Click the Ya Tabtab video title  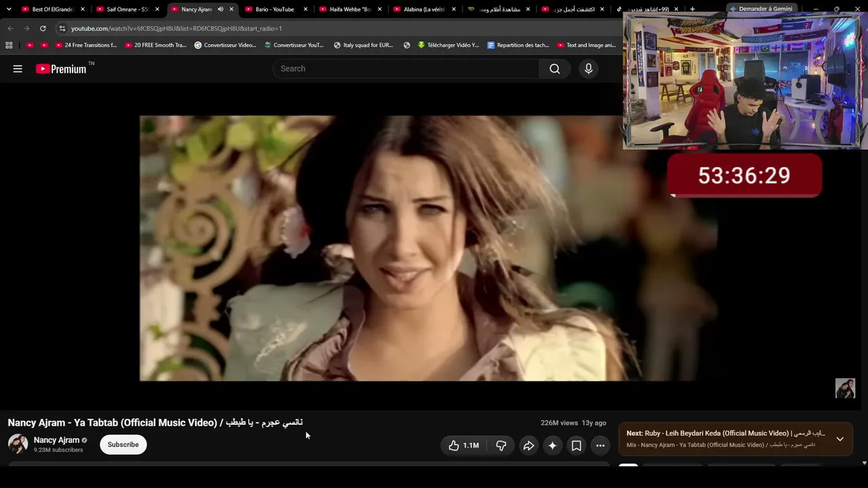pos(155,422)
